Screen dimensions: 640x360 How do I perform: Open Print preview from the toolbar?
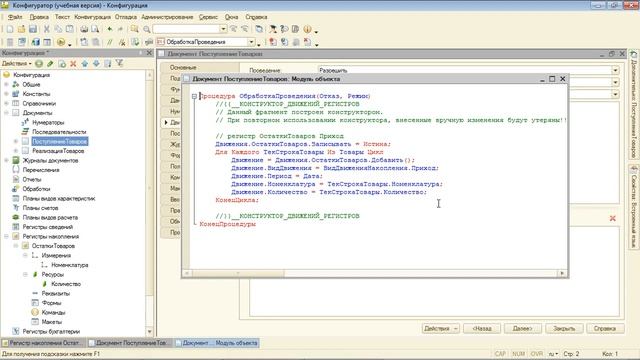point(95,29)
